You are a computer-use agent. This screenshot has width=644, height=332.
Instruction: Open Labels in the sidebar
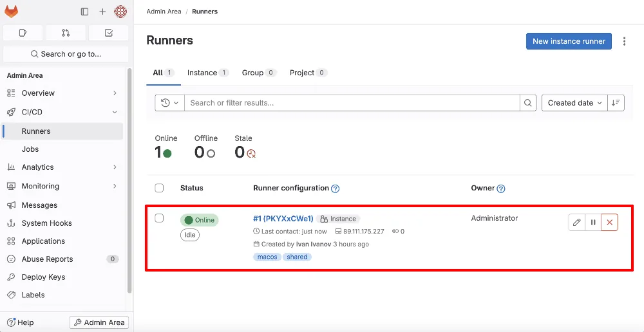[62, 295]
